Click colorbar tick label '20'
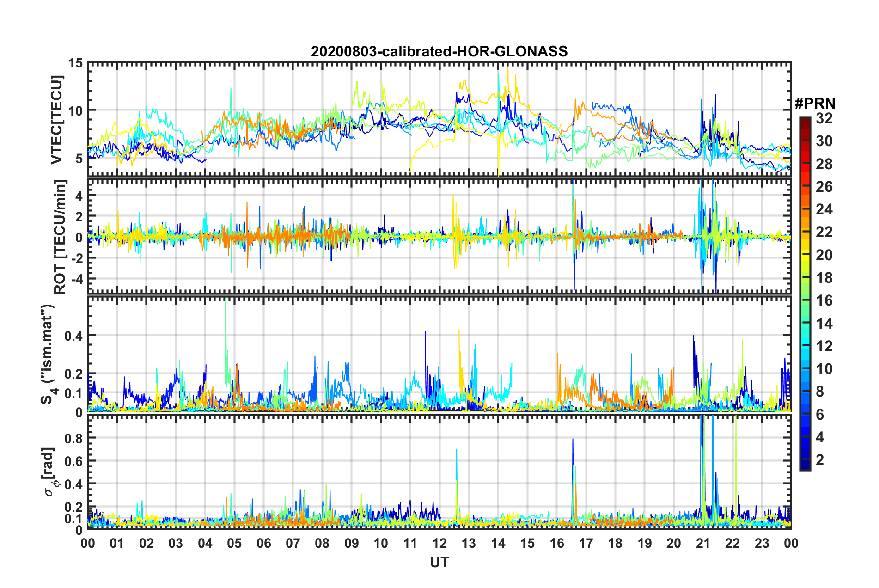 pyautogui.click(x=824, y=255)
